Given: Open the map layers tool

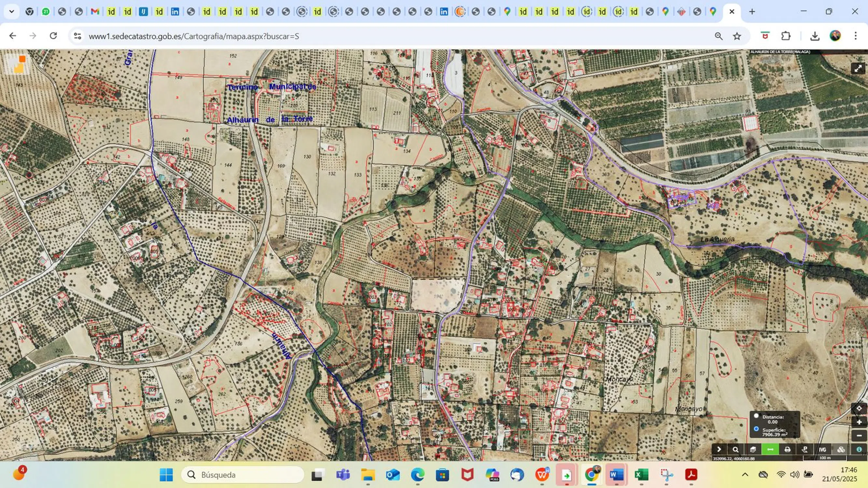Looking at the screenshot, I should click(x=753, y=449).
